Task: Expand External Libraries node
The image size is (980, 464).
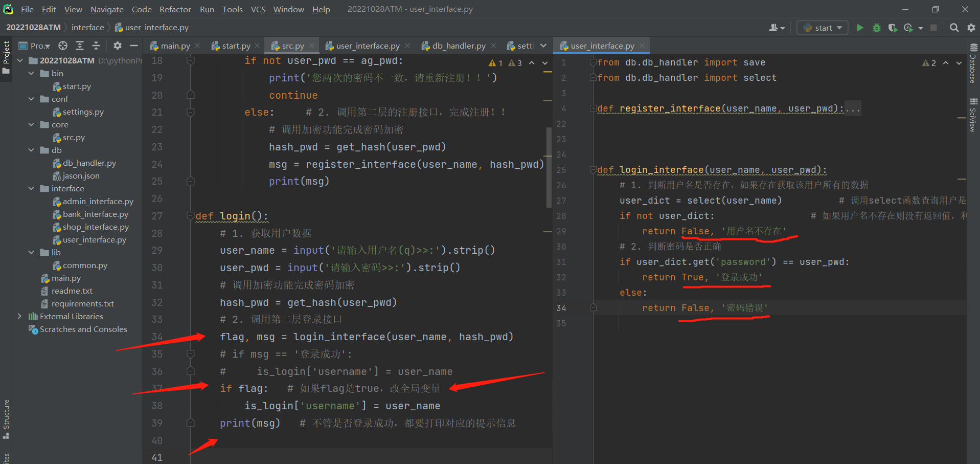Action: point(20,316)
